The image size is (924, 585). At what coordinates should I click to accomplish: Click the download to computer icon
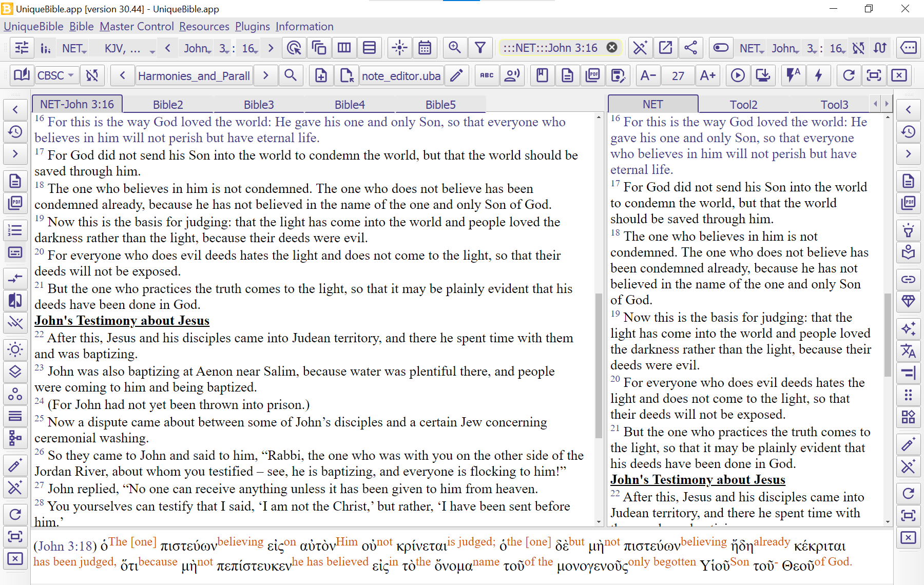click(x=763, y=75)
